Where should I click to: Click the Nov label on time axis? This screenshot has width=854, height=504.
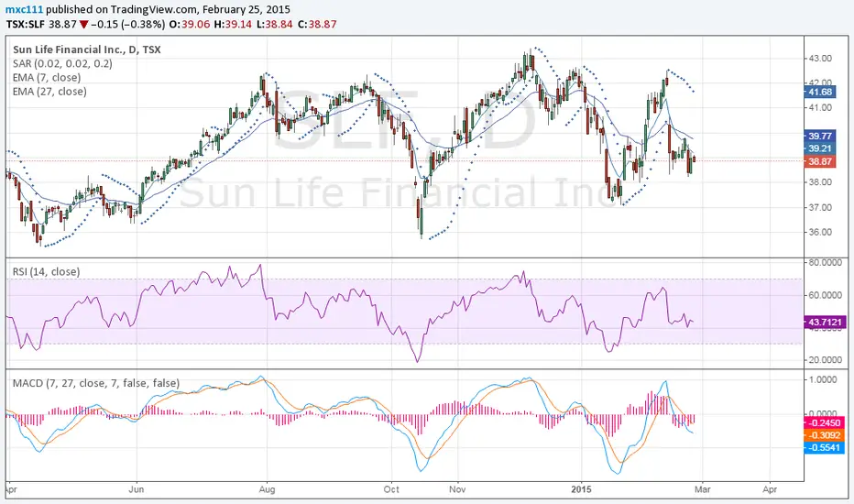coord(457,489)
